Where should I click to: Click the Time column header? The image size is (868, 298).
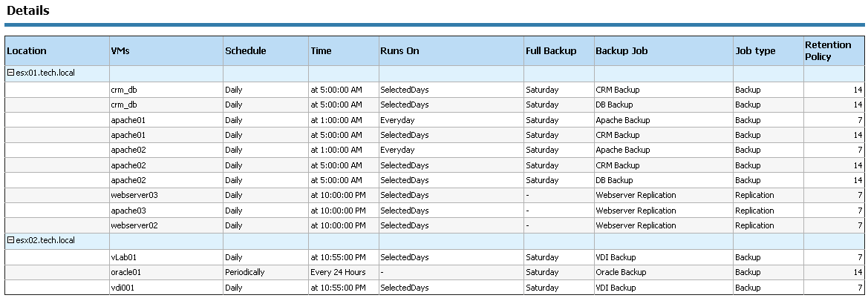321,51
